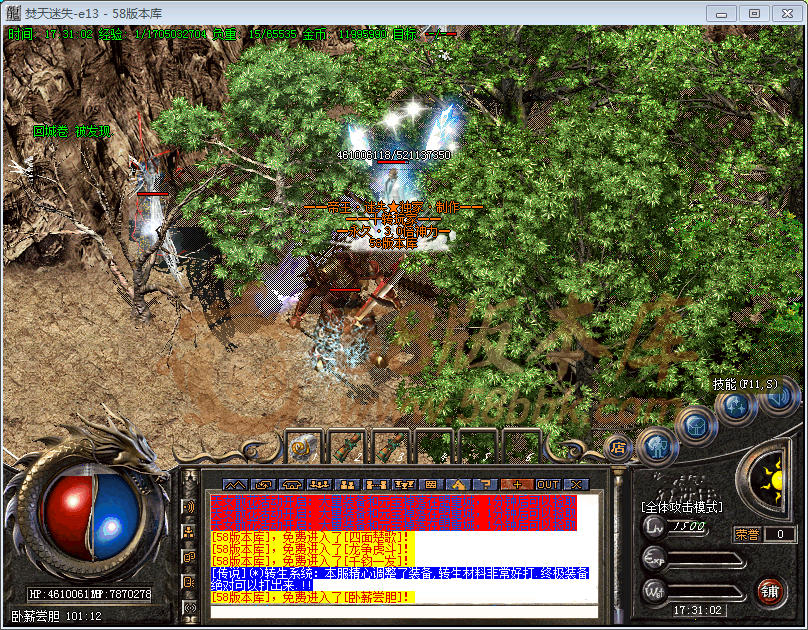Click the blue [传说] 转生系统 announcement
808x630 pixels.
399,579
